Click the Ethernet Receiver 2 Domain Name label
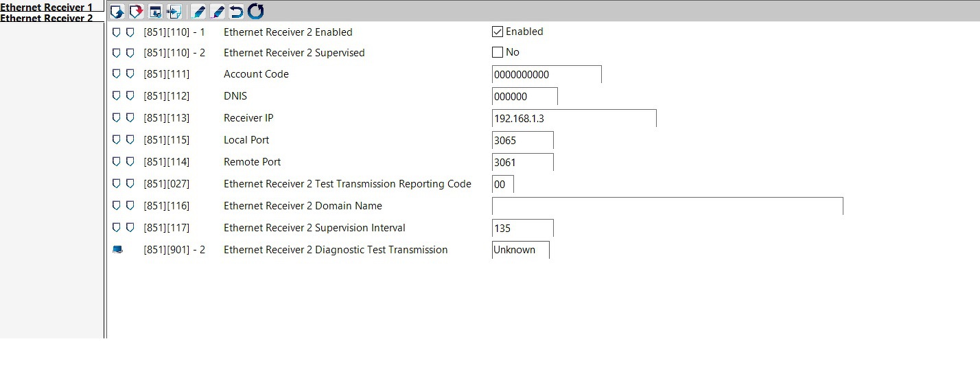Screen dimensions: 980x372 pyautogui.click(x=303, y=206)
